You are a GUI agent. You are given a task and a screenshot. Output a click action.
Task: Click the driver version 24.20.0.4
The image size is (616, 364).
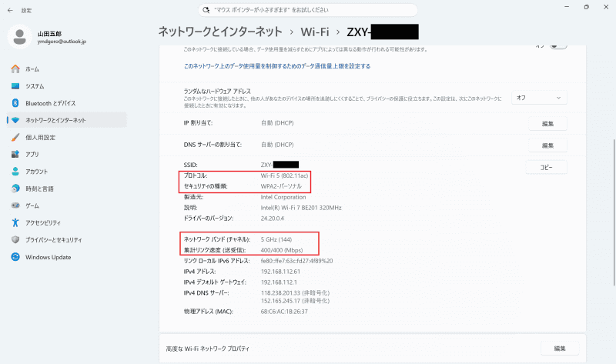point(273,219)
